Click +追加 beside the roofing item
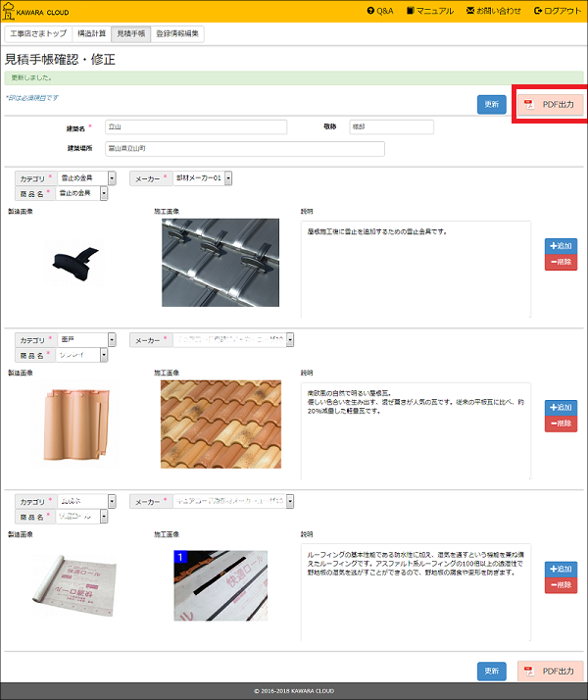 [x=561, y=569]
